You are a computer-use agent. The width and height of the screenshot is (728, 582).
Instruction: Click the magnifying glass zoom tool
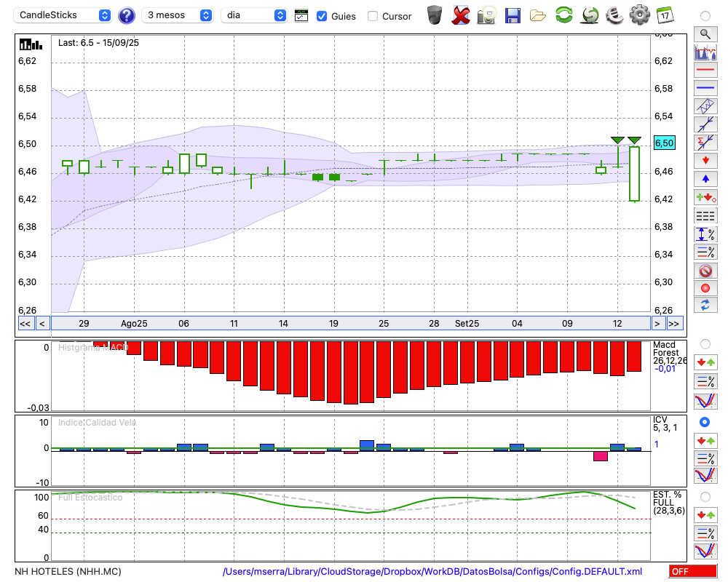point(705,33)
